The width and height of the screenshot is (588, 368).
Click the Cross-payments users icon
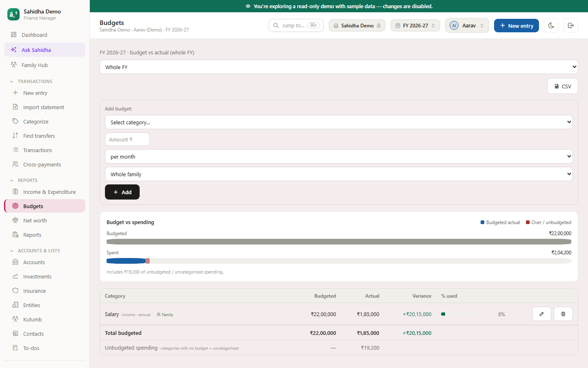click(x=16, y=164)
